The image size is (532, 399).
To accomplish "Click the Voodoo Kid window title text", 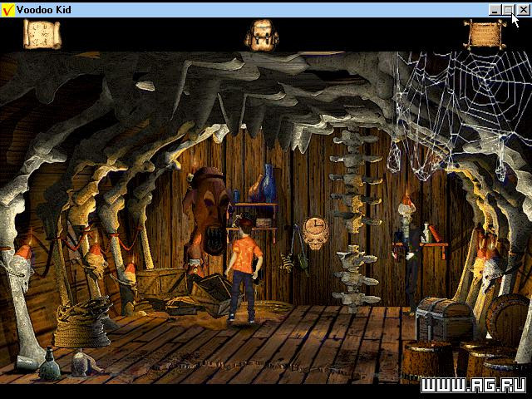I will point(44,10).
